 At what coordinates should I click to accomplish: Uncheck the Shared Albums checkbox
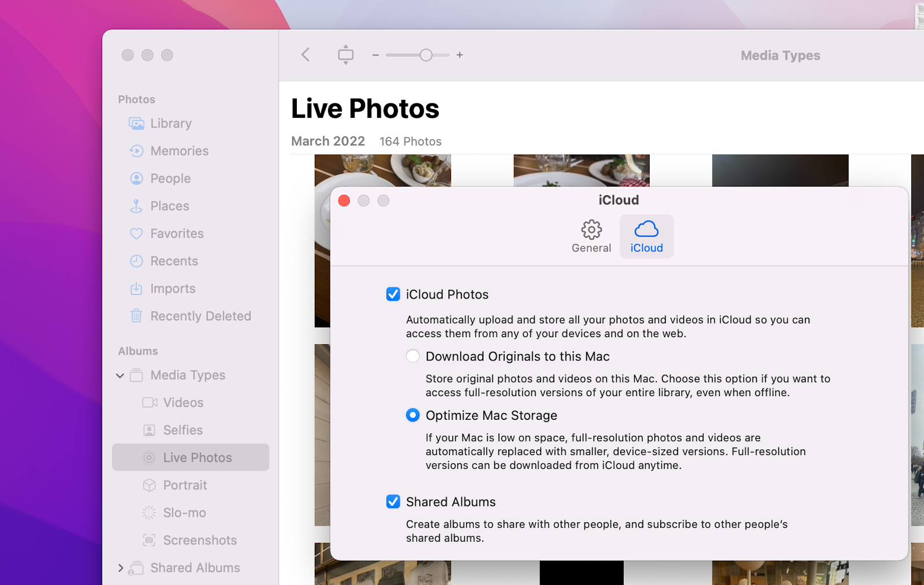(393, 502)
